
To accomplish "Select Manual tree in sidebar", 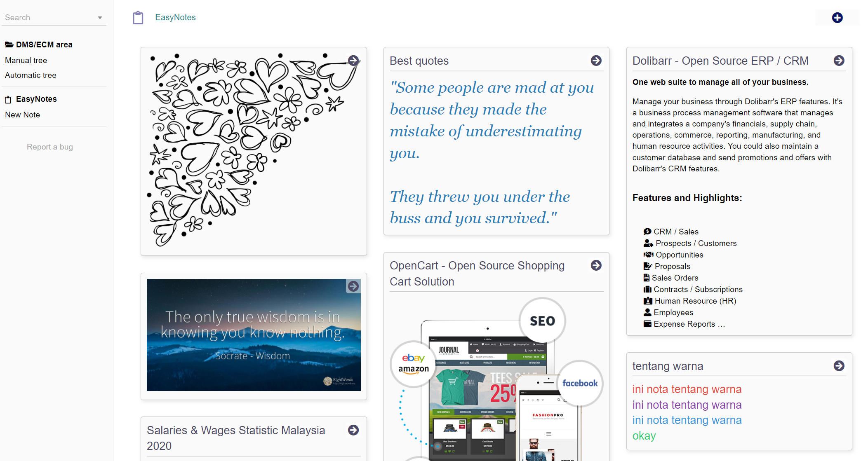I will coord(26,60).
